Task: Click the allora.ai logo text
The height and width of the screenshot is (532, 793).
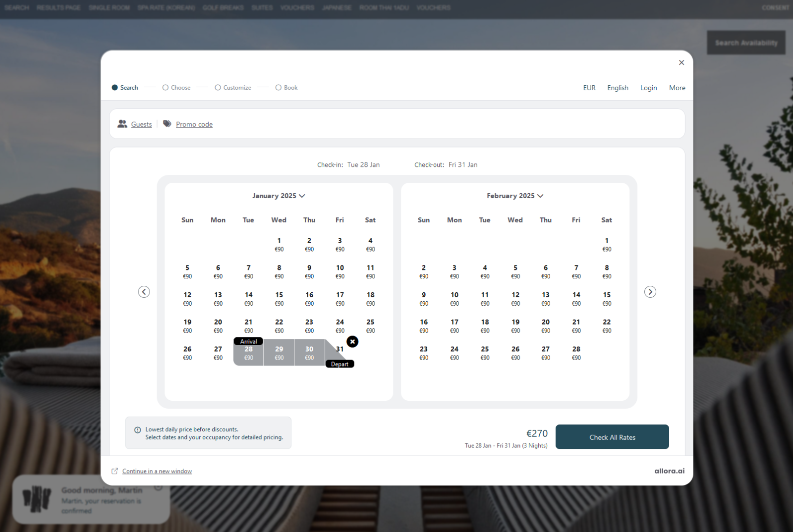Action: point(669,471)
